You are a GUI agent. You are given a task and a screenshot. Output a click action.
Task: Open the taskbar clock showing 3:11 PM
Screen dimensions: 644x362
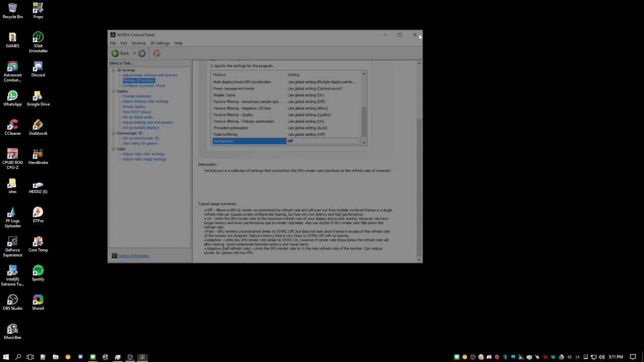[x=616, y=357]
